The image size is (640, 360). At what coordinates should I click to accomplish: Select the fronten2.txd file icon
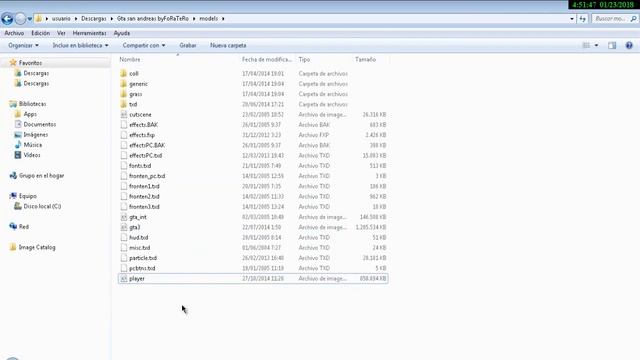point(124,196)
